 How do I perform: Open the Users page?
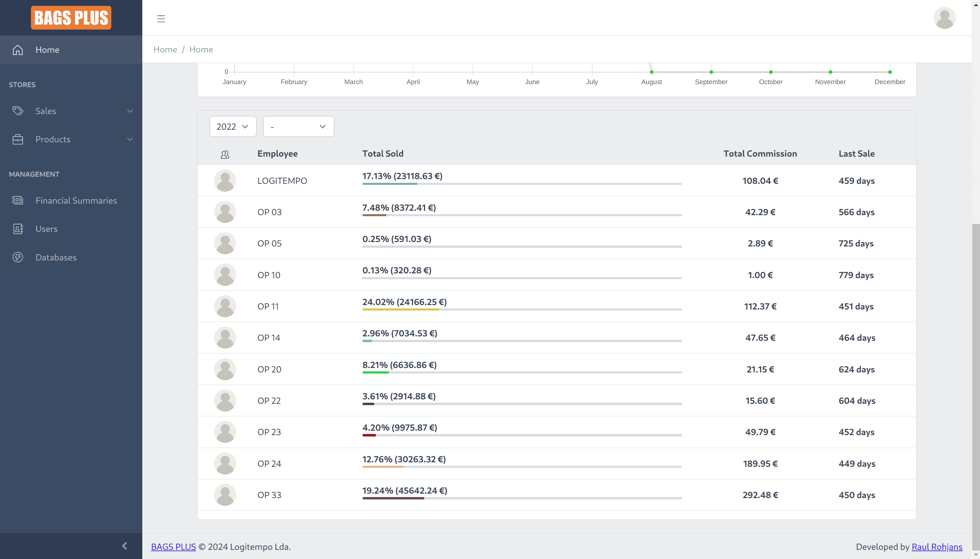pos(71,229)
